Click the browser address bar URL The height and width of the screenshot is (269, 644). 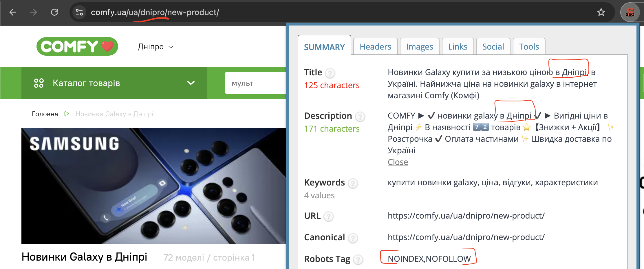155,12
